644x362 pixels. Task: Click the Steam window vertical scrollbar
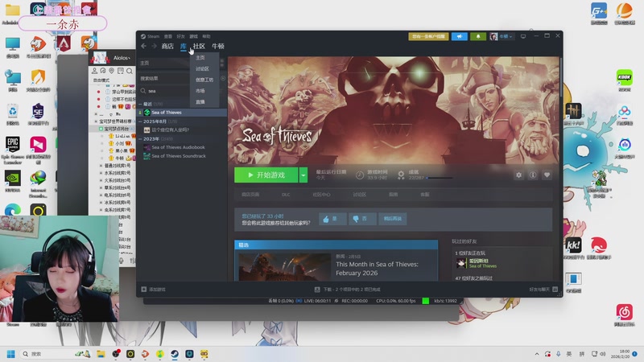[560, 76]
